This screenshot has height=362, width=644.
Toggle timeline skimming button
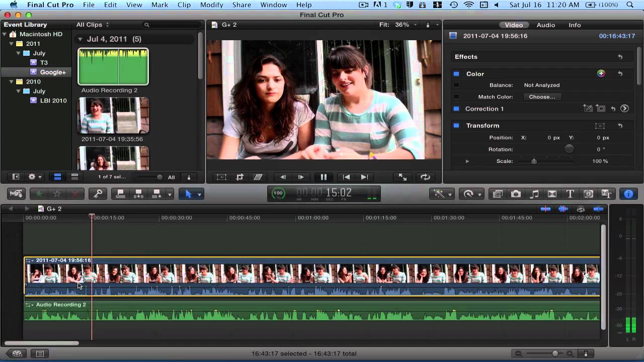[x=545, y=209]
